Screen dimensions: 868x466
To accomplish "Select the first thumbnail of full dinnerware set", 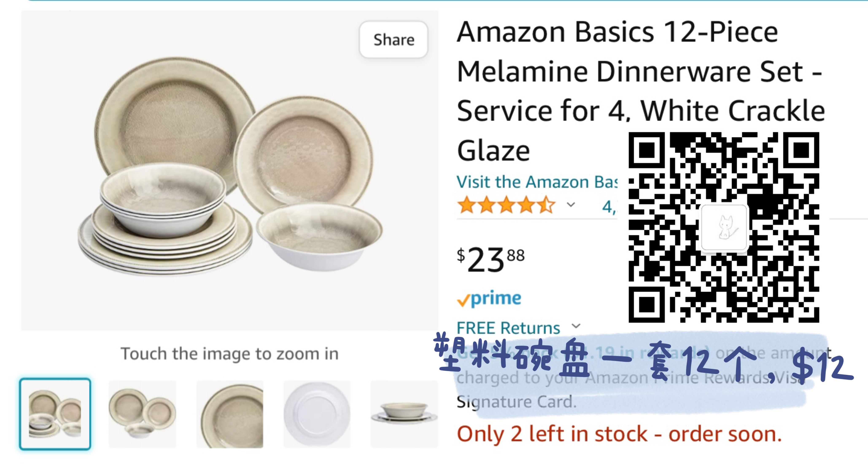I will click(55, 414).
